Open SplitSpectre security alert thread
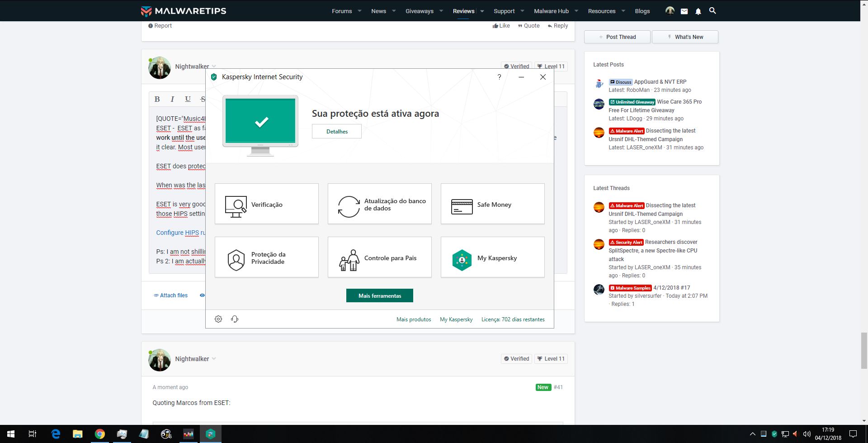This screenshot has height=443, width=868. (653, 250)
